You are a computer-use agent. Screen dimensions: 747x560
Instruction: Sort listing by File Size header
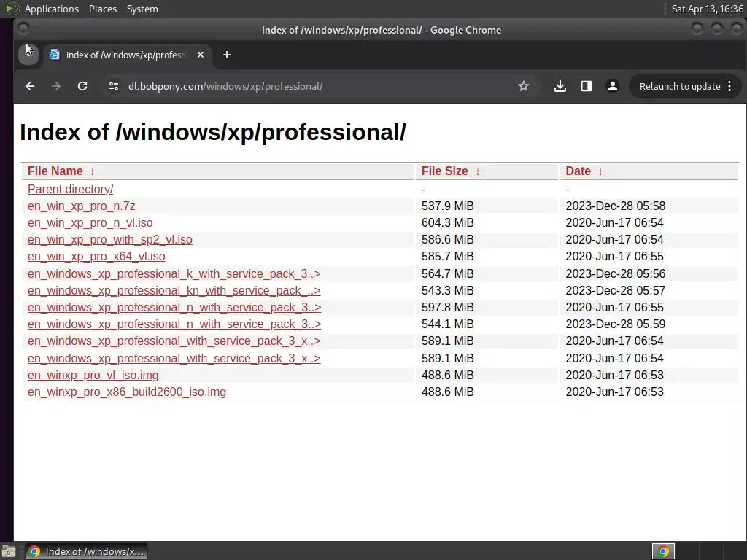click(x=444, y=171)
